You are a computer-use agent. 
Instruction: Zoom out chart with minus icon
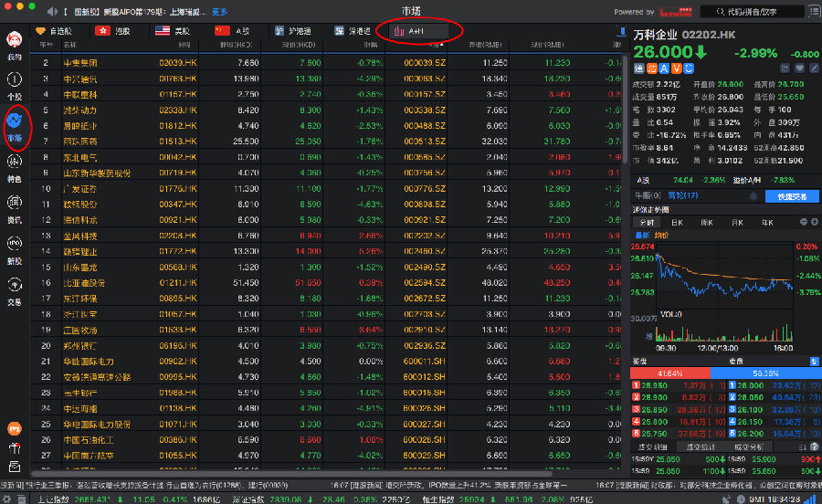pyautogui.click(x=803, y=222)
